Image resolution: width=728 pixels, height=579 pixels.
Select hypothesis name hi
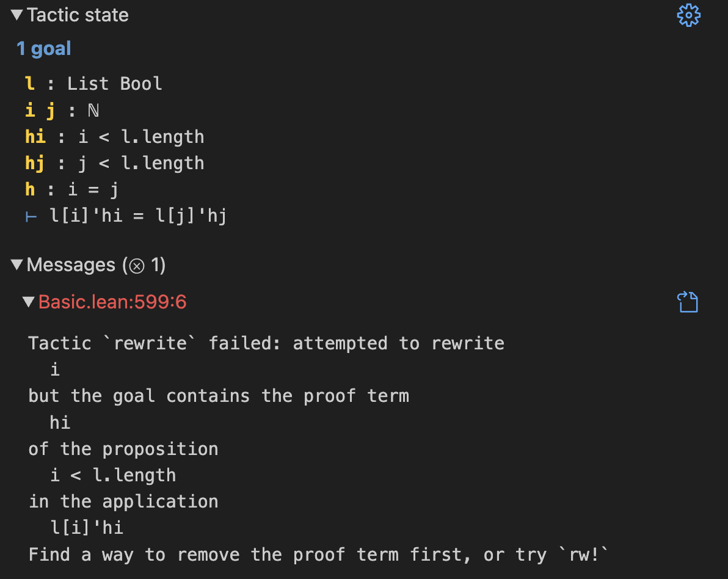tap(35, 136)
